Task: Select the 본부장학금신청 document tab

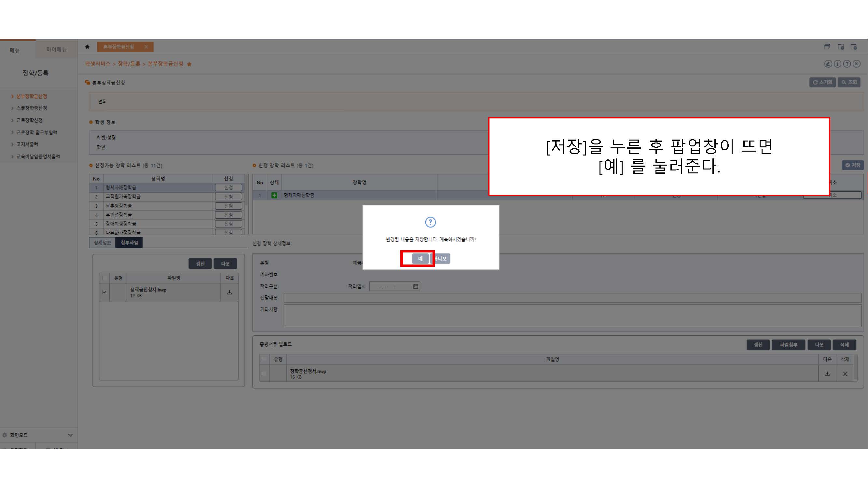Action: [118, 47]
